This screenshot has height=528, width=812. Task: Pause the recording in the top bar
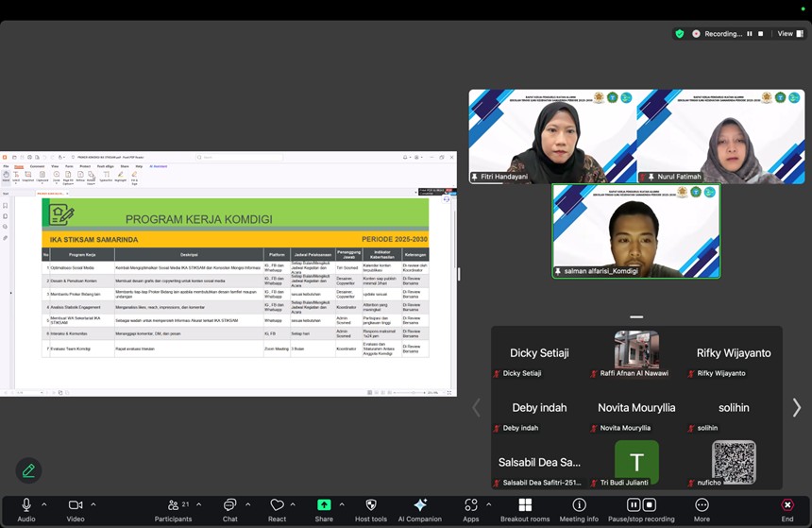(x=750, y=33)
